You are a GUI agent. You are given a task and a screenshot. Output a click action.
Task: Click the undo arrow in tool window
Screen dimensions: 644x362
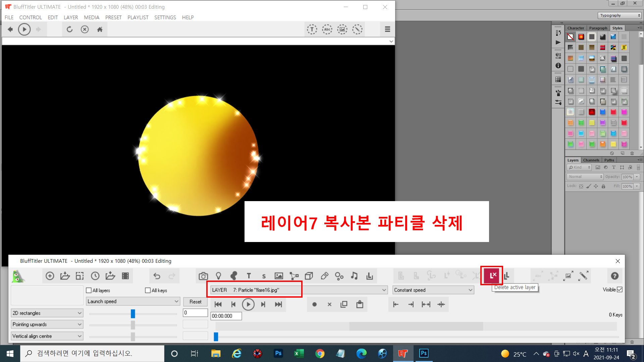pyautogui.click(x=157, y=276)
